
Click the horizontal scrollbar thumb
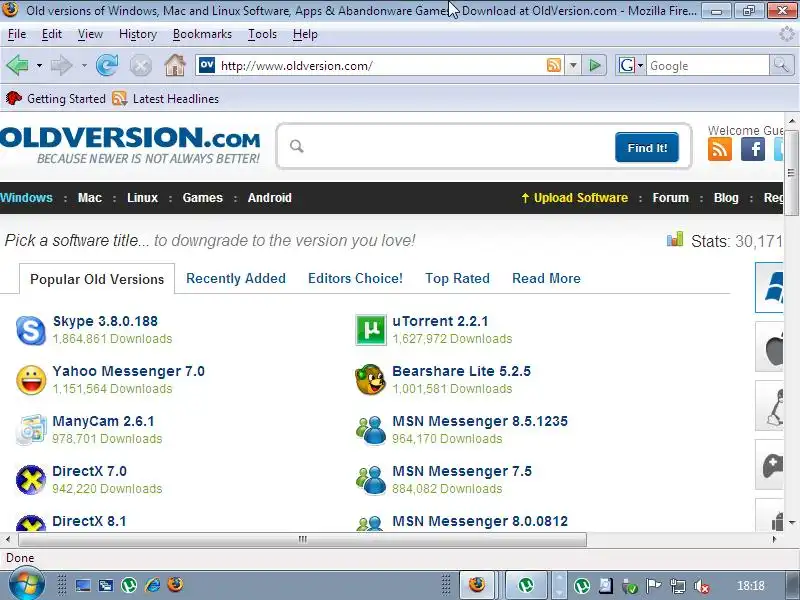pos(303,539)
